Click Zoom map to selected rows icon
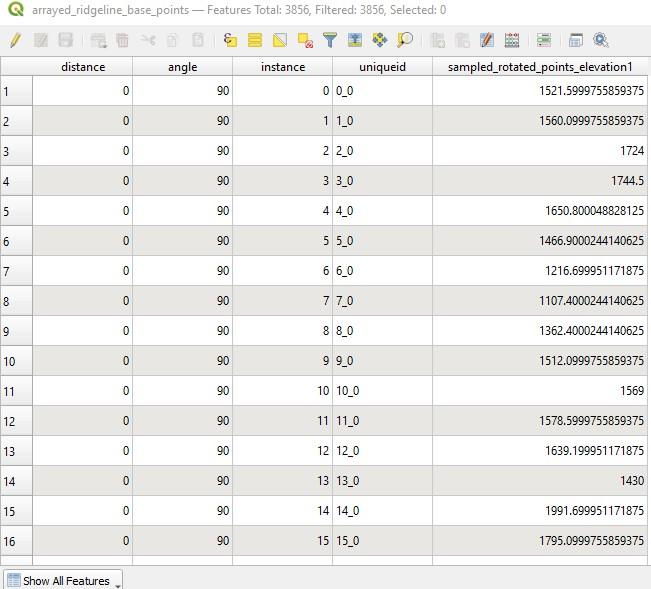The height and width of the screenshot is (589, 651). tap(405, 40)
